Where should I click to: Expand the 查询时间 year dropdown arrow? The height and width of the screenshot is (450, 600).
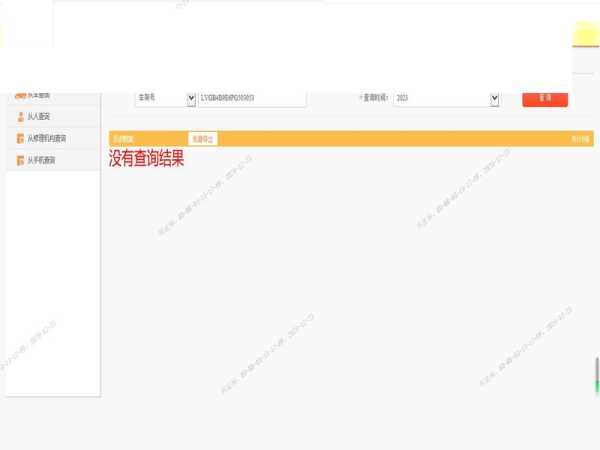pyautogui.click(x=494, y=99)
